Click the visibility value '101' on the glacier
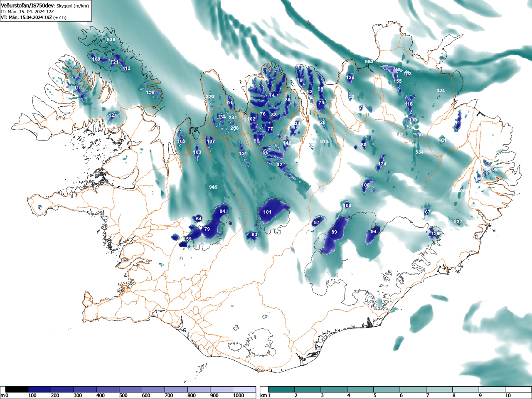The image size is (532, 399). pos(267,212)
